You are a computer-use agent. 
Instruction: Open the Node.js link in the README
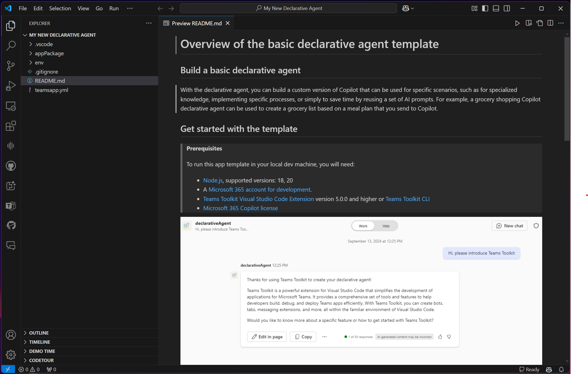(212, 180)
